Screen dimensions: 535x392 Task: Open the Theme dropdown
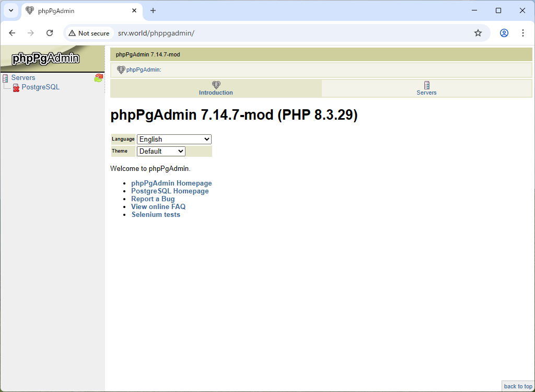point(160,151)
